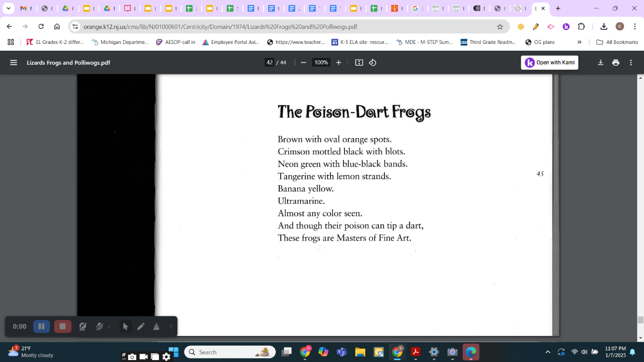
Task: Open Third Grade Readin... bookmark
Action: pyautogui.click(x=488, y=42)
